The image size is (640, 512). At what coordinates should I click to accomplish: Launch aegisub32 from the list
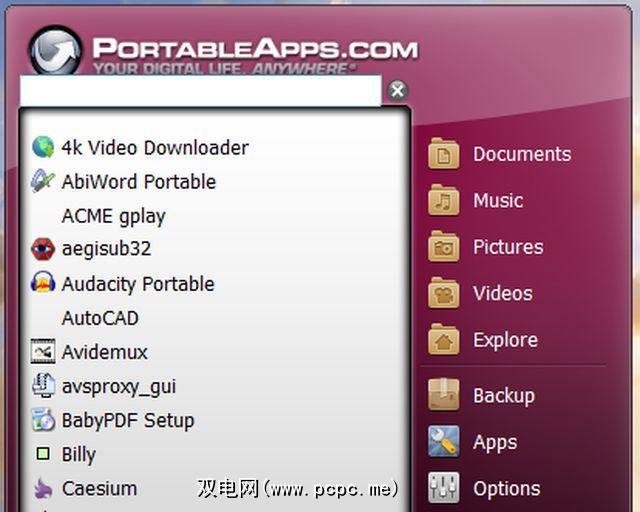[x=106, y=249]
